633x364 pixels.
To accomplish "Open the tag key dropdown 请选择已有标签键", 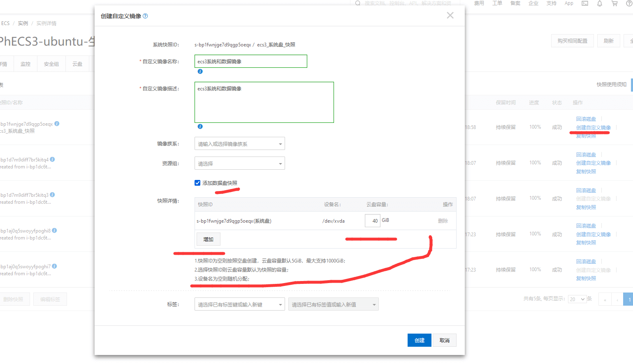I will coord(239,304).
